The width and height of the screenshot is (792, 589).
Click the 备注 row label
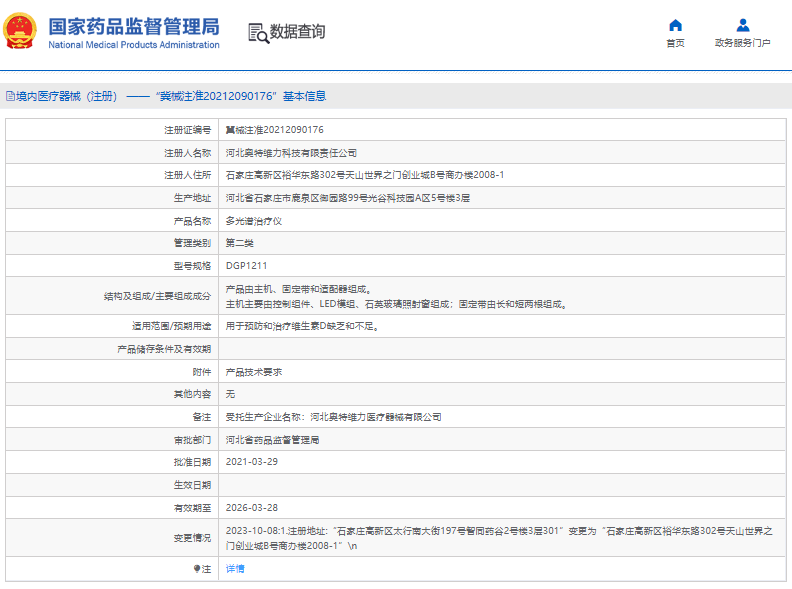click(x=202, y=417)
